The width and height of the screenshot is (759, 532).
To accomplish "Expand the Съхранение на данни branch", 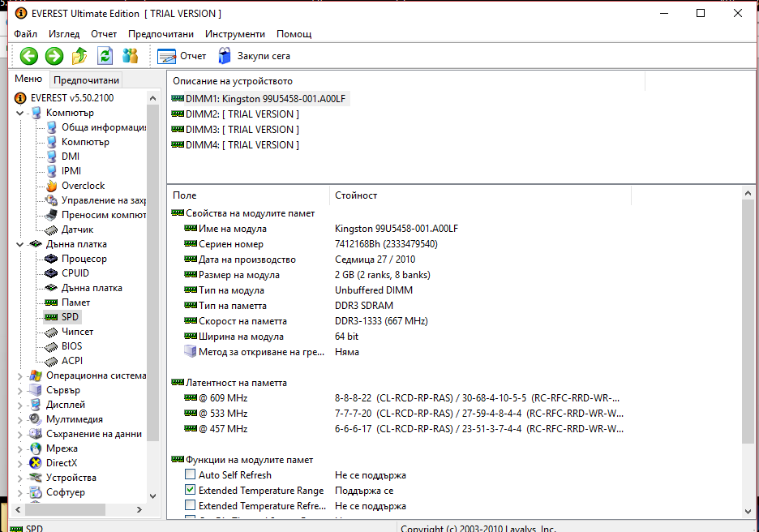I will (19, 434).
